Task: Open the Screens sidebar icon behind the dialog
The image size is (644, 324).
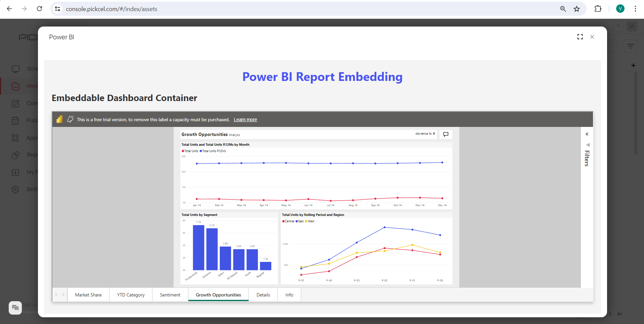Action: [x=15, y=69]
